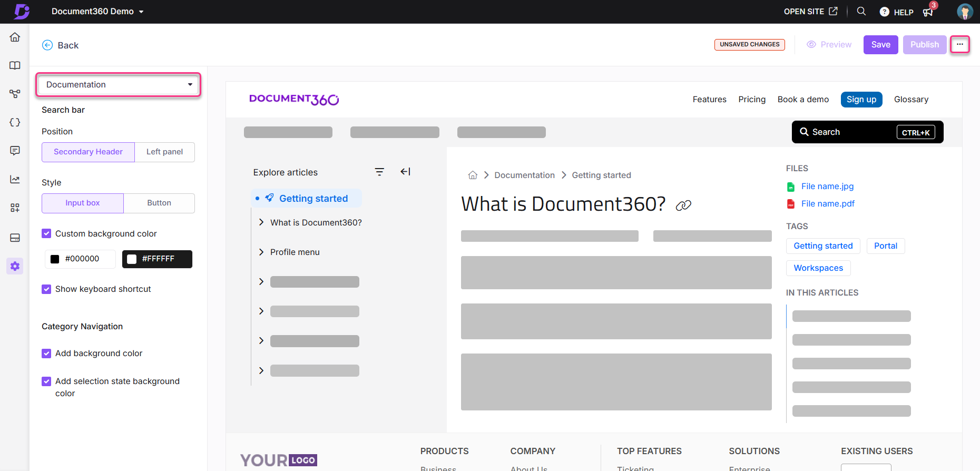Click the back arrow circle icon
The width and height of the screenshot is (980, 471).
pos(47,45)
